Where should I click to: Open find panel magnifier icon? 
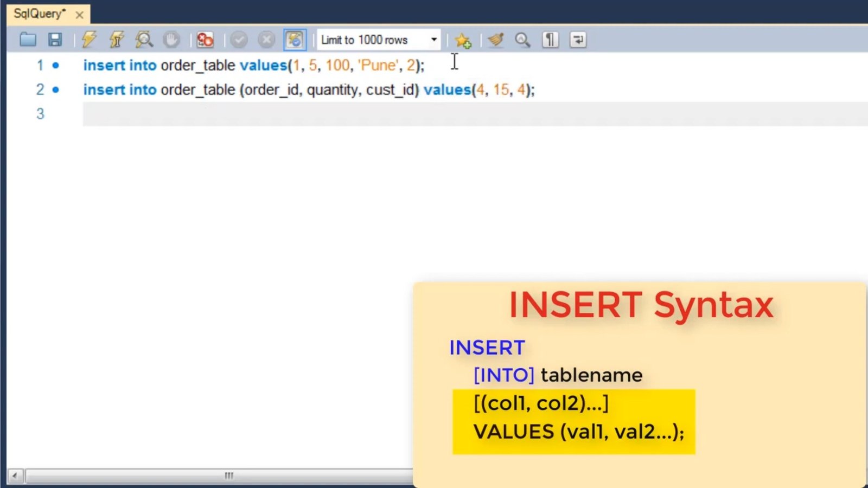pyautogui.click(x=522, y=40)
